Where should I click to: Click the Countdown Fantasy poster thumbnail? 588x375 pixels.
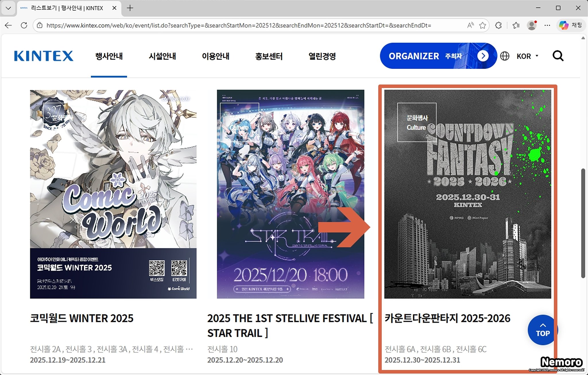pos(467,194)
